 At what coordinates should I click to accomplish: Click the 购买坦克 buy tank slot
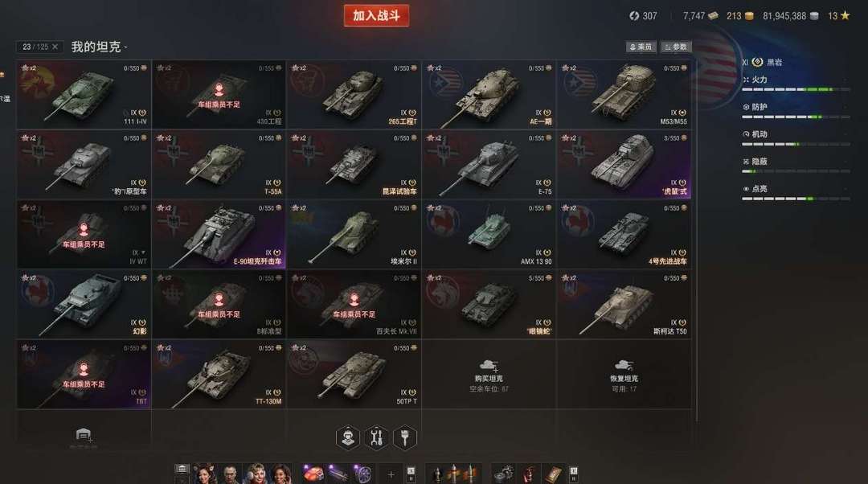pos(489,375)
